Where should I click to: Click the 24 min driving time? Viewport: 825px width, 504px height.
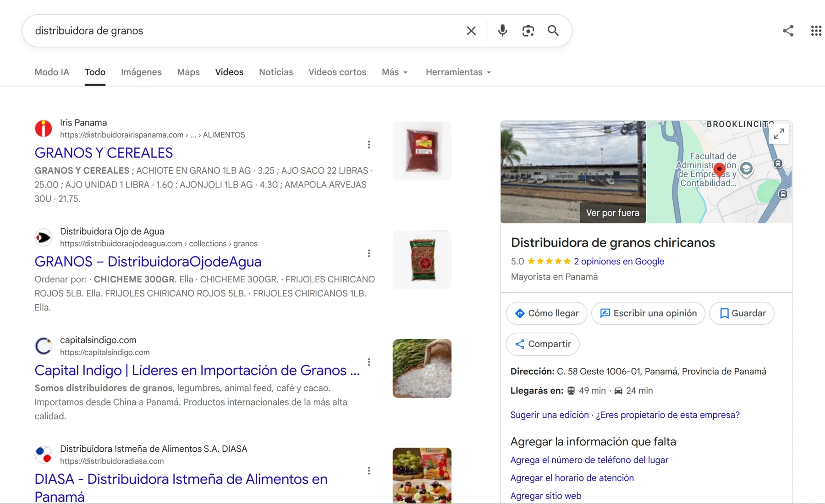click(639, 390)
